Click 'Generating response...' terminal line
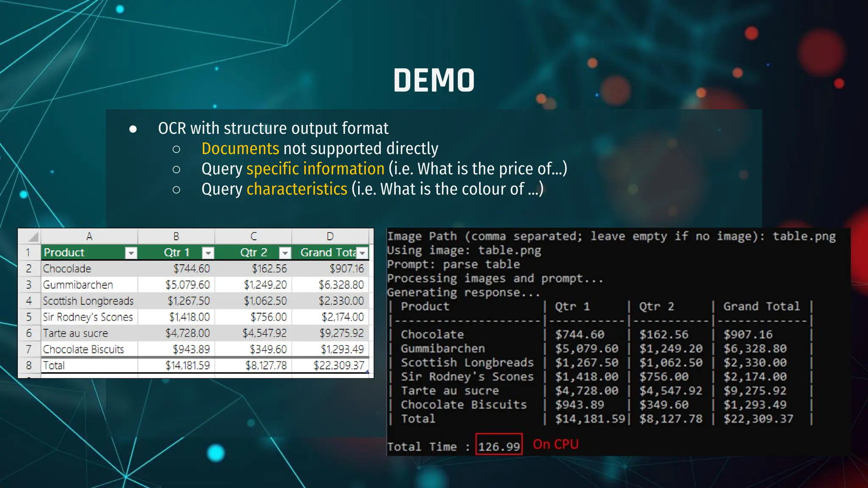The image size is (868, 488). 464,292
